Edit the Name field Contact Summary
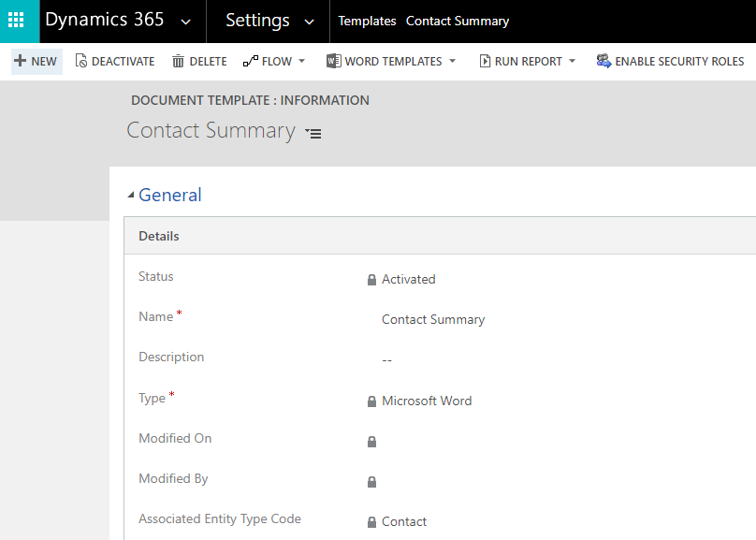 coord(433,320)
